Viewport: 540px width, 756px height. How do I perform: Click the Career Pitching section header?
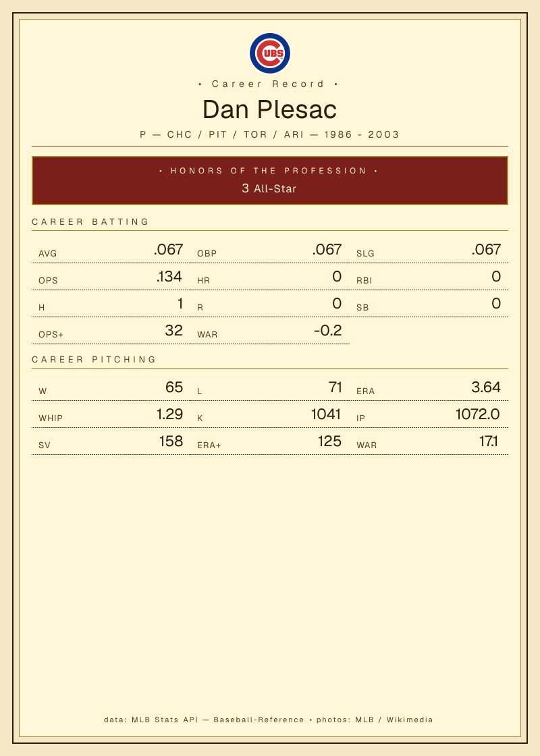pyautogui.click(x=94, y=359)
